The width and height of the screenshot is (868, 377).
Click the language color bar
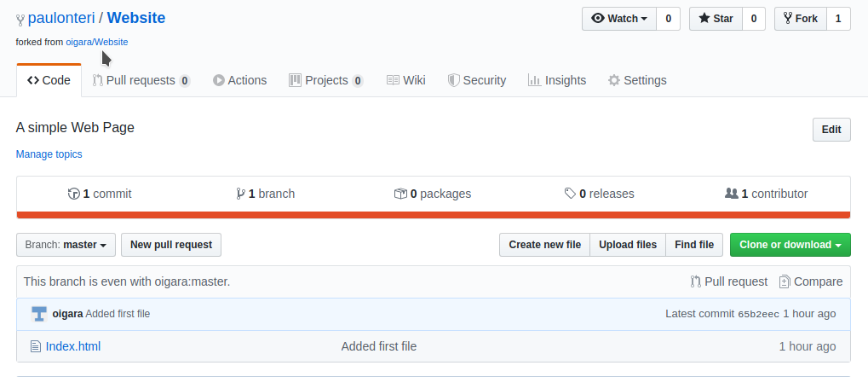click(x=433, y=214)
